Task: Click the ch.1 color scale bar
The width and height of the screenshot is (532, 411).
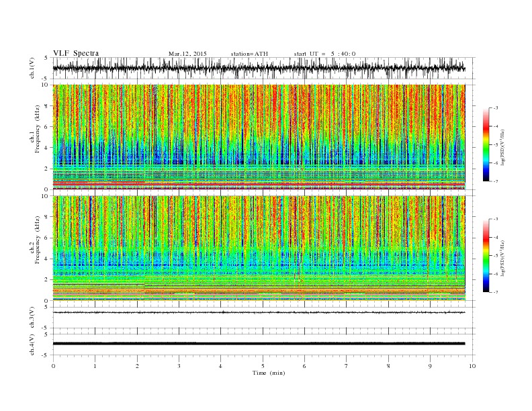Action: (x=486, y=144)
